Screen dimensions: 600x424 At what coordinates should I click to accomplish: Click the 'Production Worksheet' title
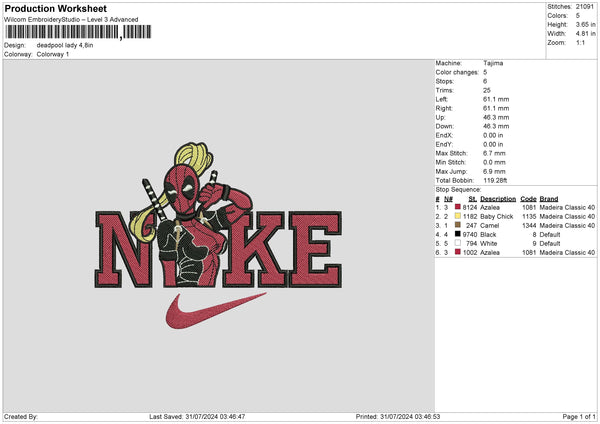55,8
